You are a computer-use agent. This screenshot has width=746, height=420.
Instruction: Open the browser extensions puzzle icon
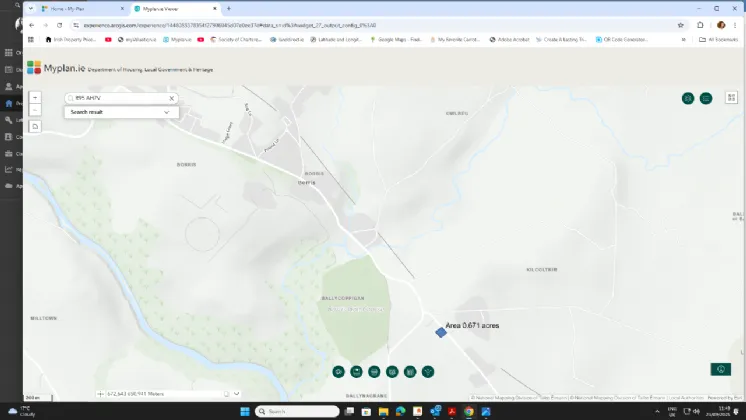pos(700,25)
